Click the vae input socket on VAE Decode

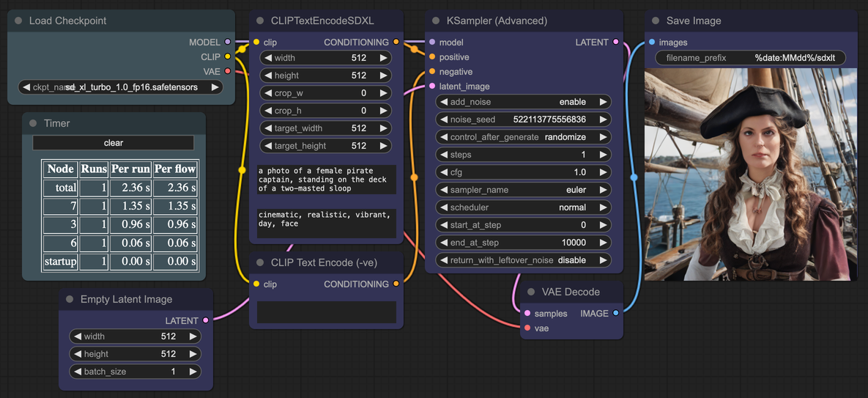[x=527, y=328]
